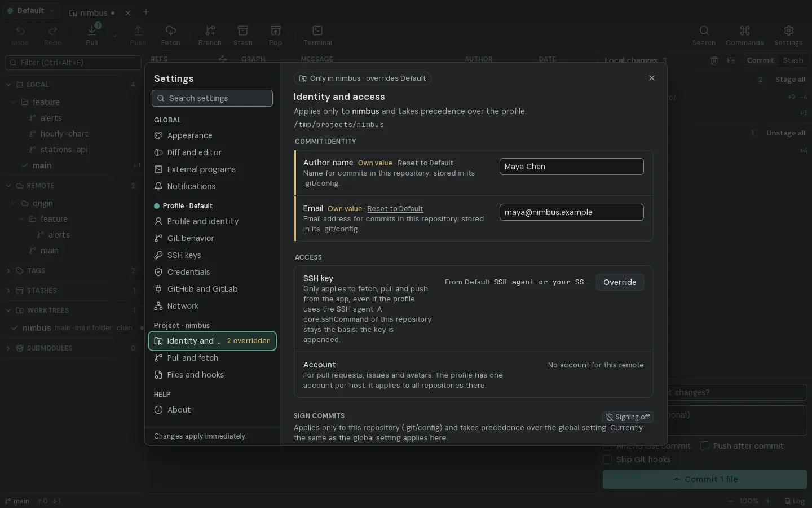Open Files and hooks project settings
The height and width of the screenshot is (508, 812).
tap(212, 375)
